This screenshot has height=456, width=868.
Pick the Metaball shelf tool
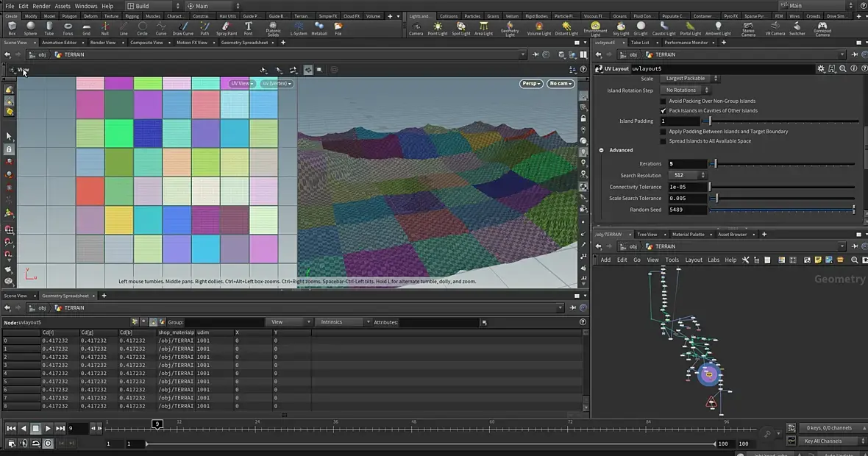click(x=319, y=27)
